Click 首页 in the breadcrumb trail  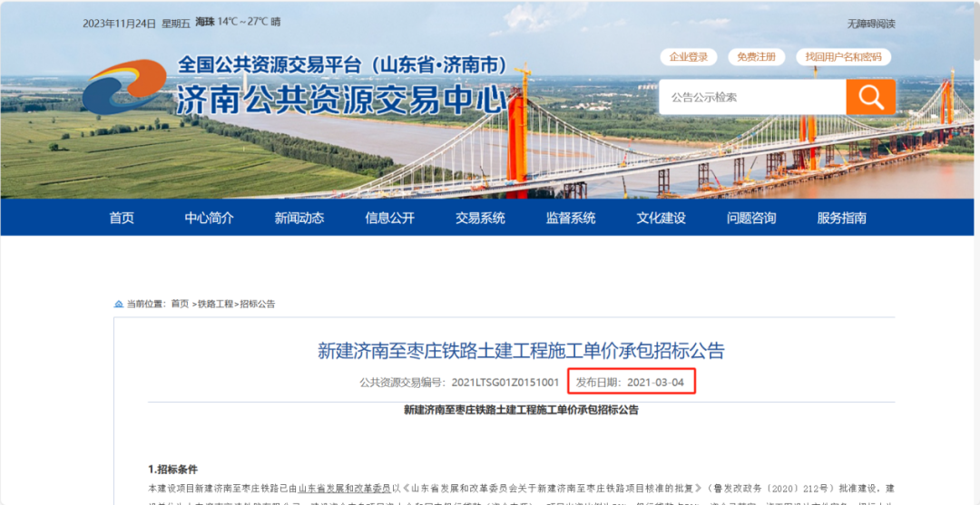(180, 304)
